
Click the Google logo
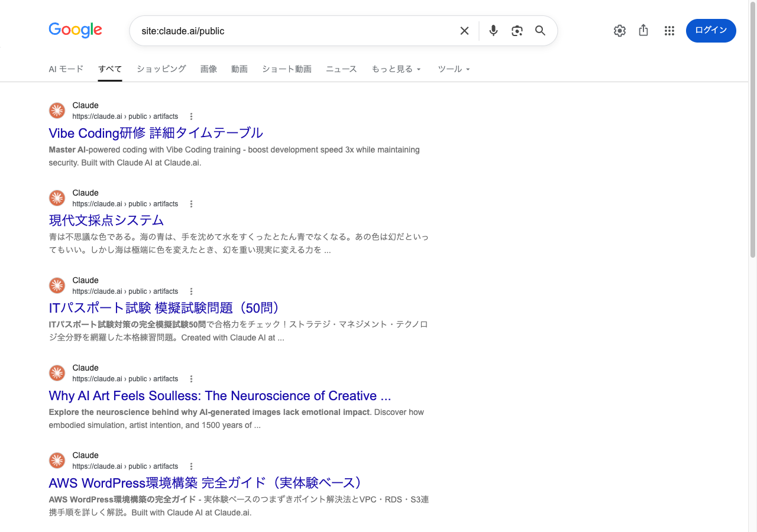[75, 30]
